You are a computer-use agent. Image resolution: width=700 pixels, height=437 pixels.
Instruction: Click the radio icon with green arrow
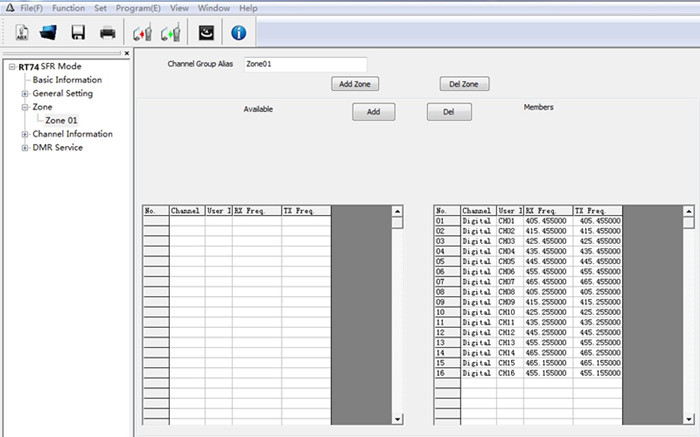tap(171, 33)
